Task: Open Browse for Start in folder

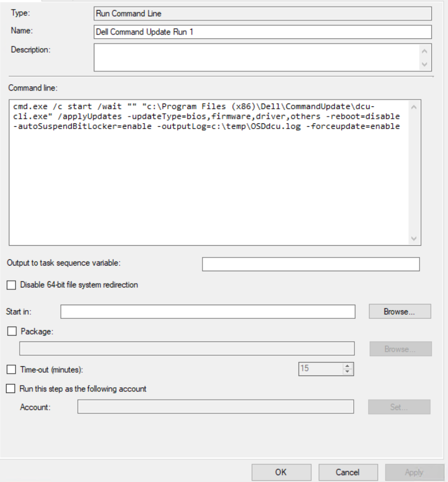Action: (x=400, y=312)
